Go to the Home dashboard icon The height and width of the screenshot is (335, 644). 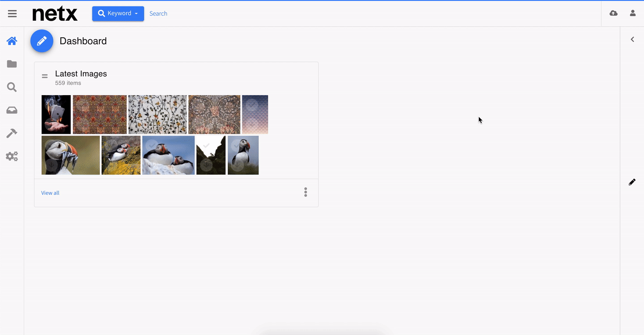click(x=12, y=41)
